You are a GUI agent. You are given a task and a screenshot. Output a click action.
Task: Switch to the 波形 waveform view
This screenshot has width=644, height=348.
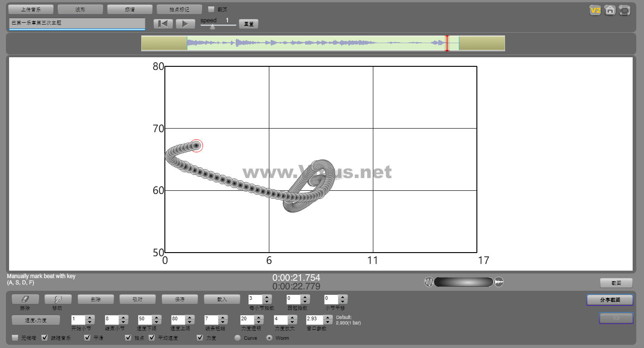[80, 9]
